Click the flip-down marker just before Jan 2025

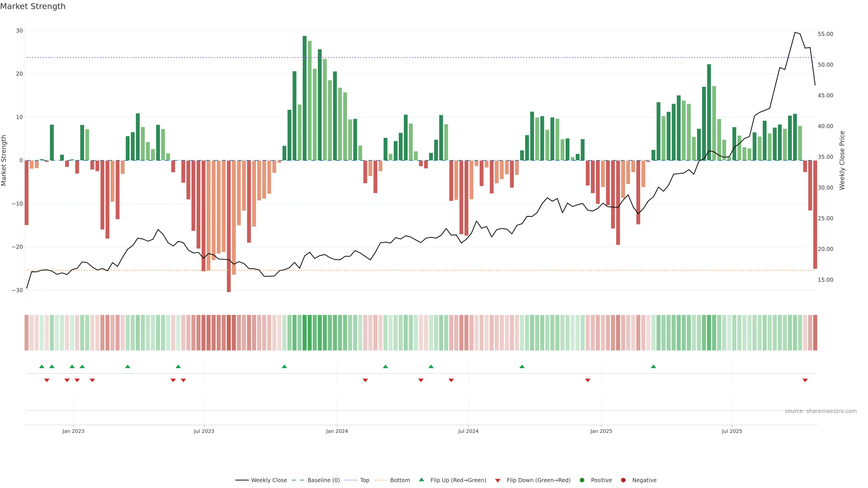(588, 380)
